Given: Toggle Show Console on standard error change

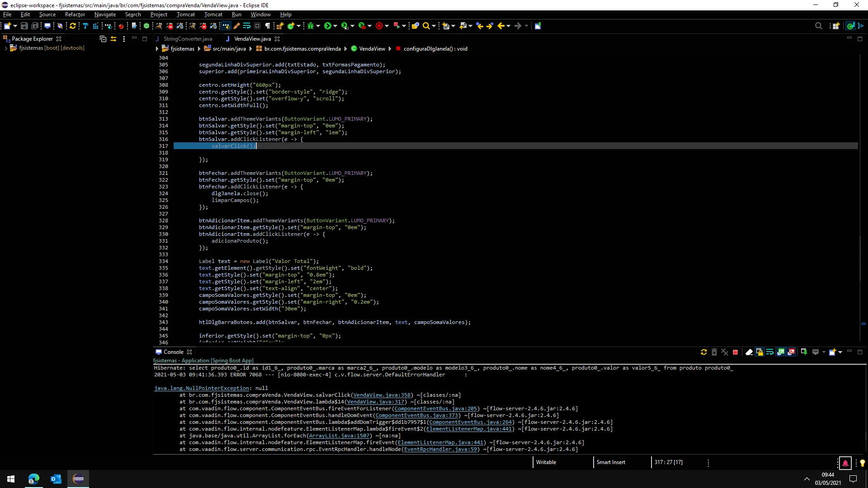Looking at the screenshot, I should click(x=791, y=352).
